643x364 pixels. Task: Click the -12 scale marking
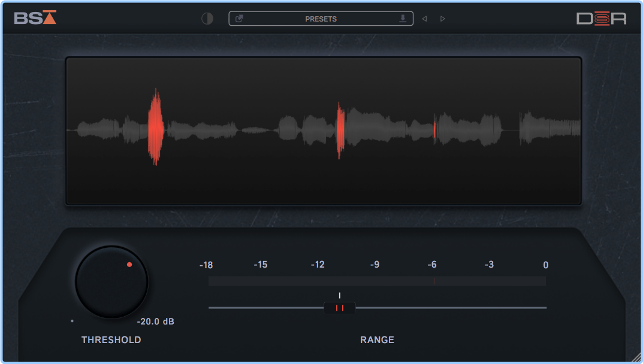point(318,265)
